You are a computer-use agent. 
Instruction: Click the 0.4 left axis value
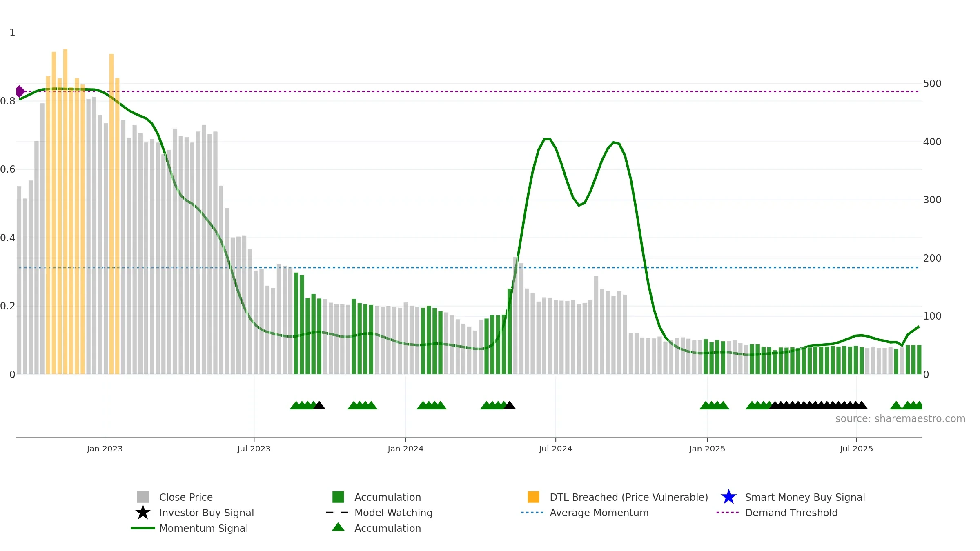[8, 238]
